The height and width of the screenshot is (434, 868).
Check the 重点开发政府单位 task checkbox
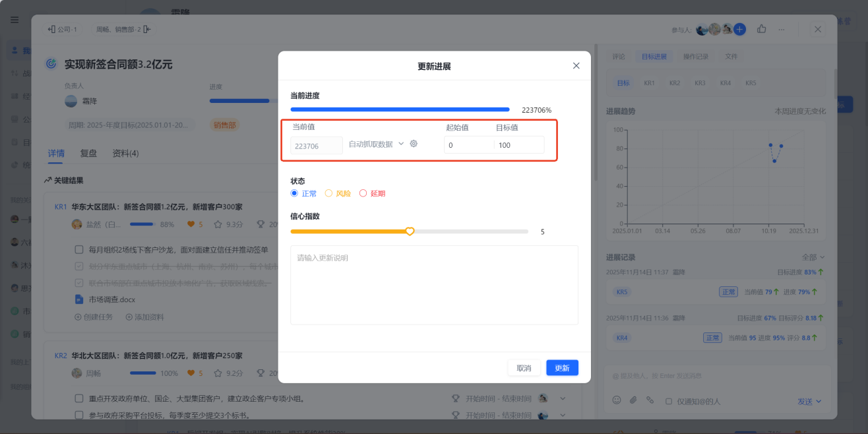[x=79, y=398]
